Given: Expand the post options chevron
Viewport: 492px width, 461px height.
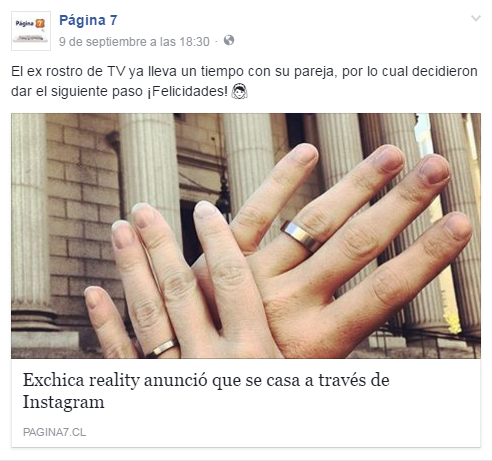Looking at the screenshot, I should (476, 18).
